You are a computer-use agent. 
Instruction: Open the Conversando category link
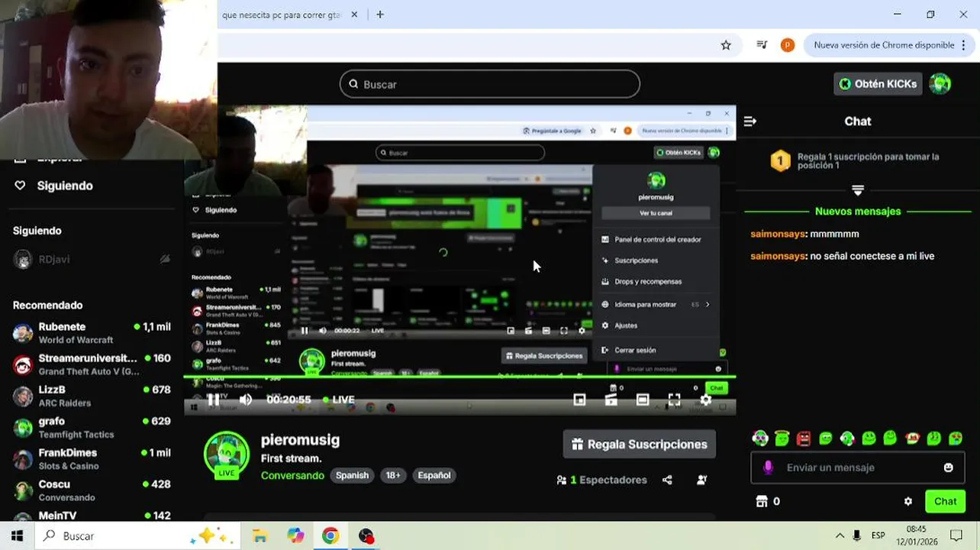[292, 475]
